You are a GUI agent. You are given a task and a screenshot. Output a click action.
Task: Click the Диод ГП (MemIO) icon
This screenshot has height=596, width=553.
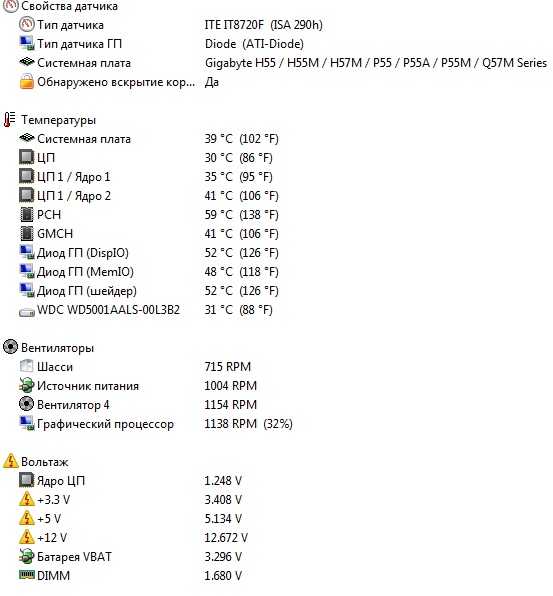coord(27,271)
